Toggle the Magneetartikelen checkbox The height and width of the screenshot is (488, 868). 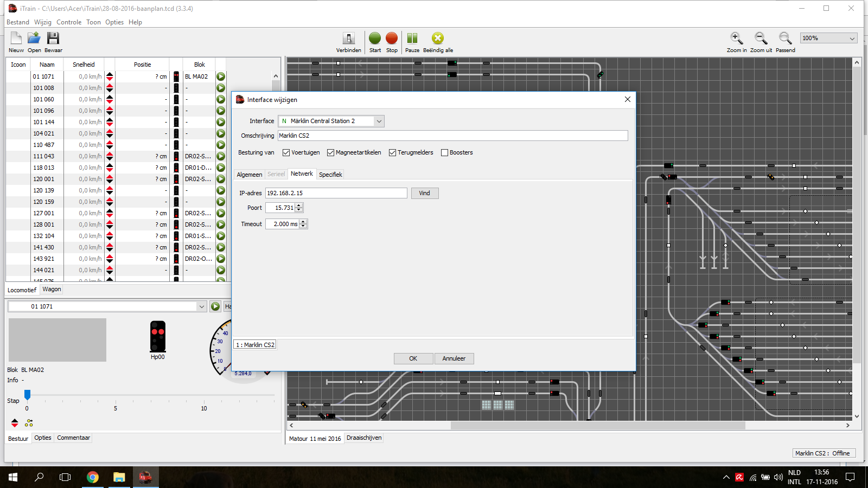tap(330, 153)
